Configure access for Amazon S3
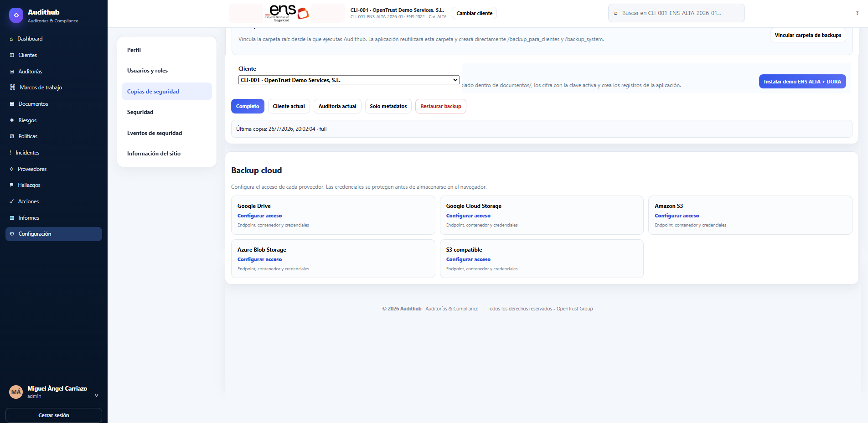Viewport: 868px width, 423px height. (677, 216)
